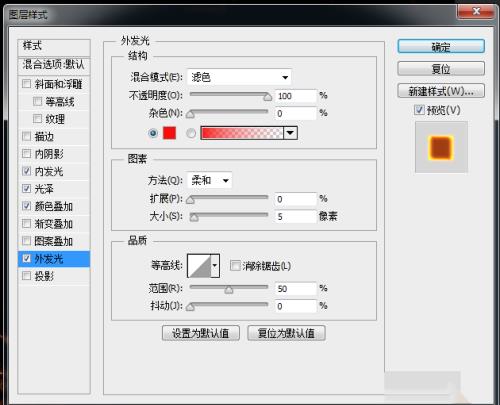500x405 pixels.
Task: Enable the 渐变叠加 checkbox
Action: tap(26, 223)
